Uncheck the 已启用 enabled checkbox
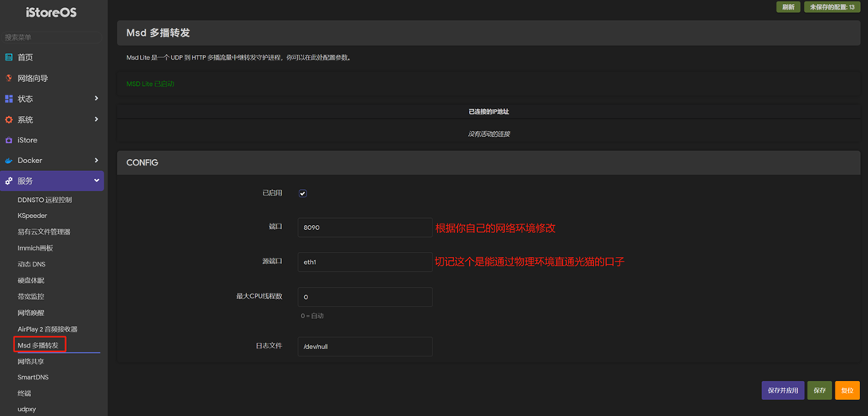This screenshot has width=868, height=416. (x=303, y=193)
